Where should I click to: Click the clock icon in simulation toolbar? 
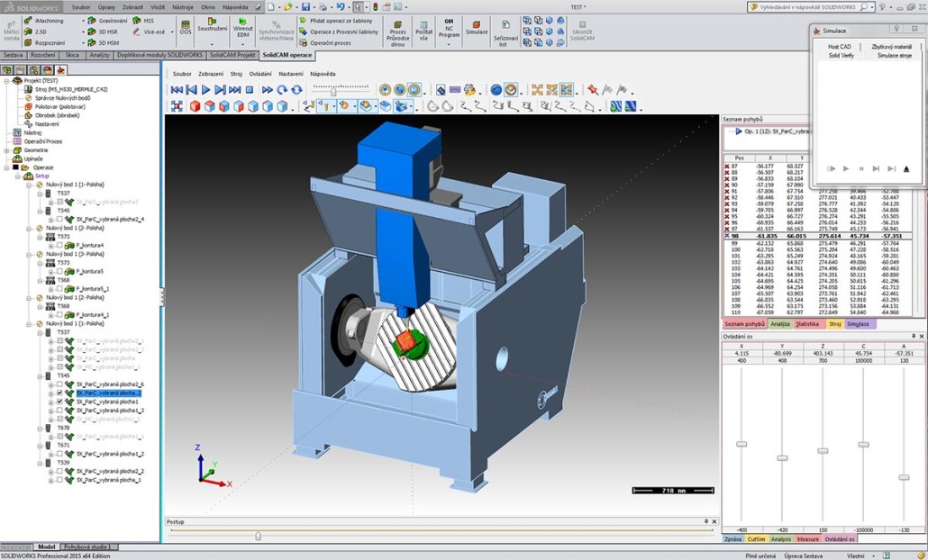[x=386, y=90]
